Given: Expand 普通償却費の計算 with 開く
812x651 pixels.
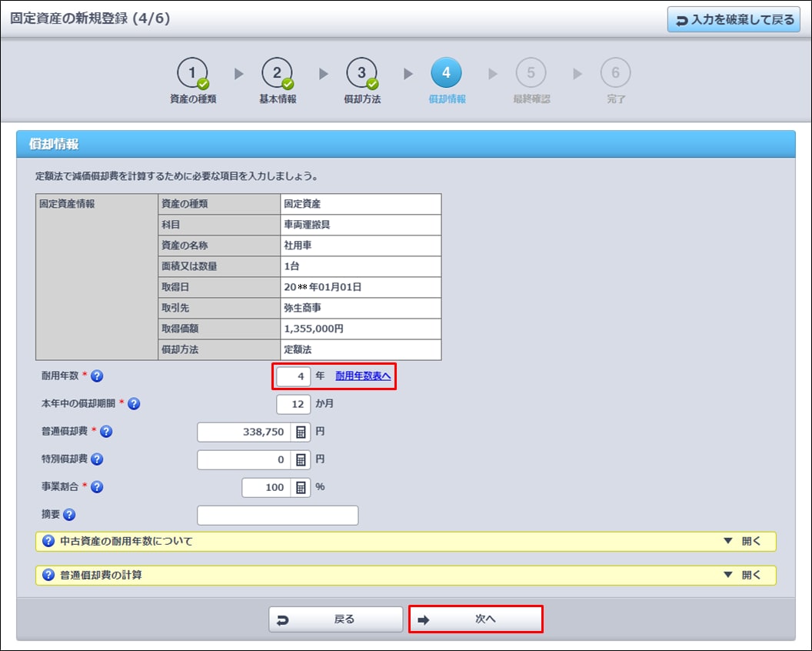Looking at the screenshot, I should pos(742,575).
